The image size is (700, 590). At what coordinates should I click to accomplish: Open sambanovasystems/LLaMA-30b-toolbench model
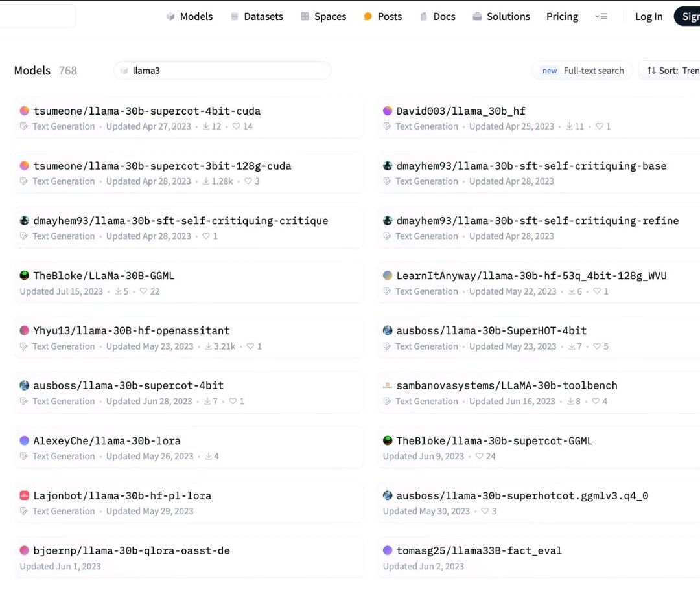(x=539, y=392)
